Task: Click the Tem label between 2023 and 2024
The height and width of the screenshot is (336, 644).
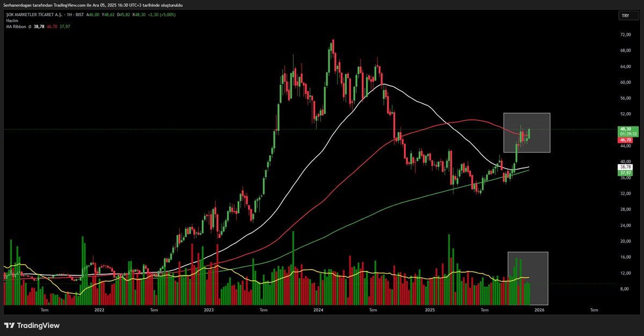Action: pos(264,310)
